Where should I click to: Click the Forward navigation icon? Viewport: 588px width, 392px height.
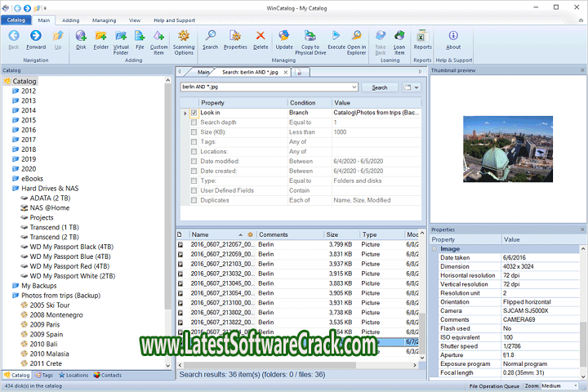click(36, 36)
